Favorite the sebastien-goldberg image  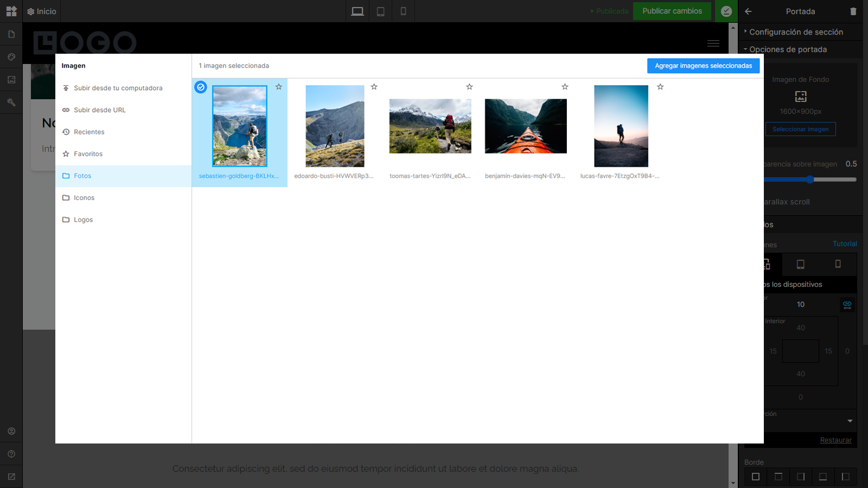(279, 87)
